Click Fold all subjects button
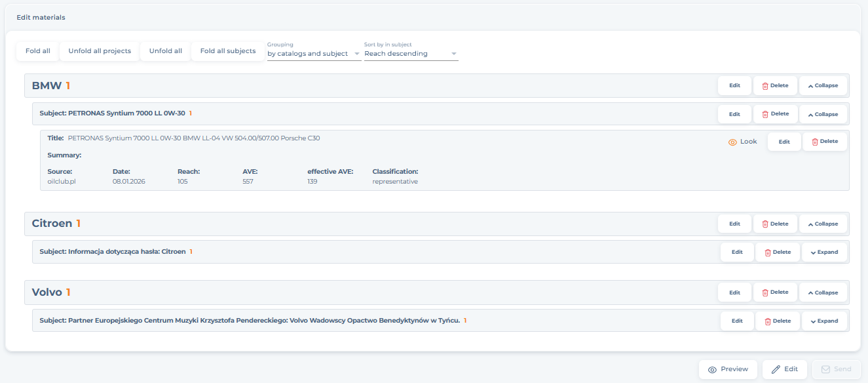This screenshot has width=868, height=383. click(x=228, y=51)
